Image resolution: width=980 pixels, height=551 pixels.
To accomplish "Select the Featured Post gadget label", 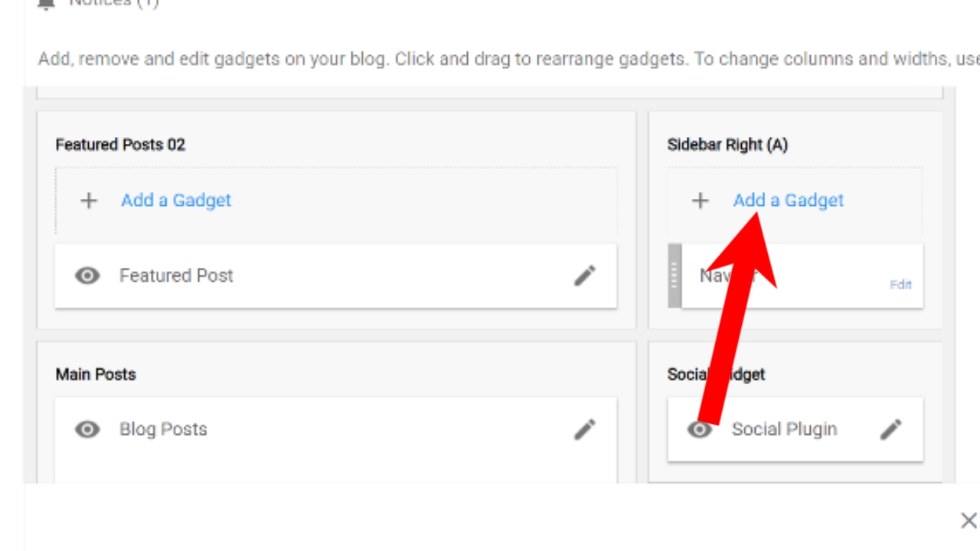I will click(x=176, y=275).
